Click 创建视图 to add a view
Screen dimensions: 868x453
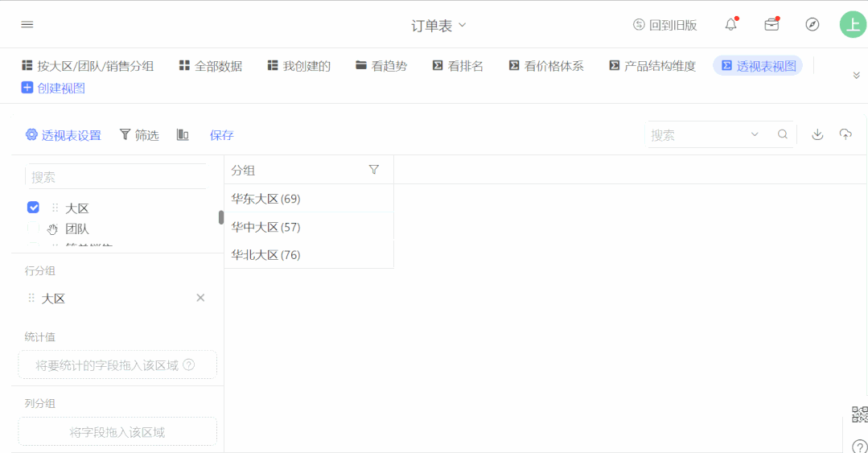click(53, 88)
